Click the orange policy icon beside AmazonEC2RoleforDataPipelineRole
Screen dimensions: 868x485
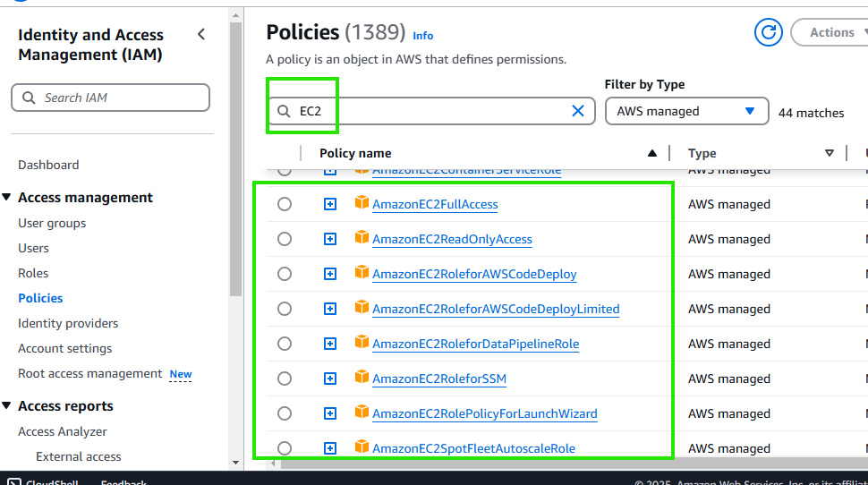[362, 342]
